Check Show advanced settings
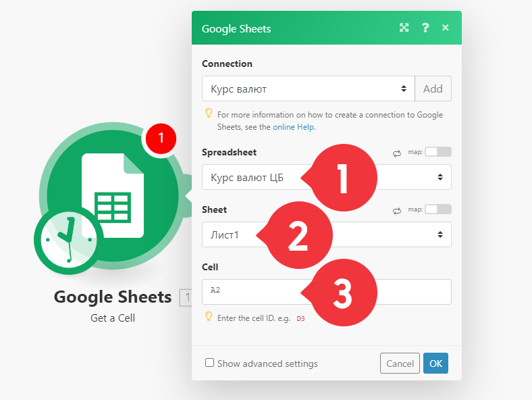 [210, 363]
